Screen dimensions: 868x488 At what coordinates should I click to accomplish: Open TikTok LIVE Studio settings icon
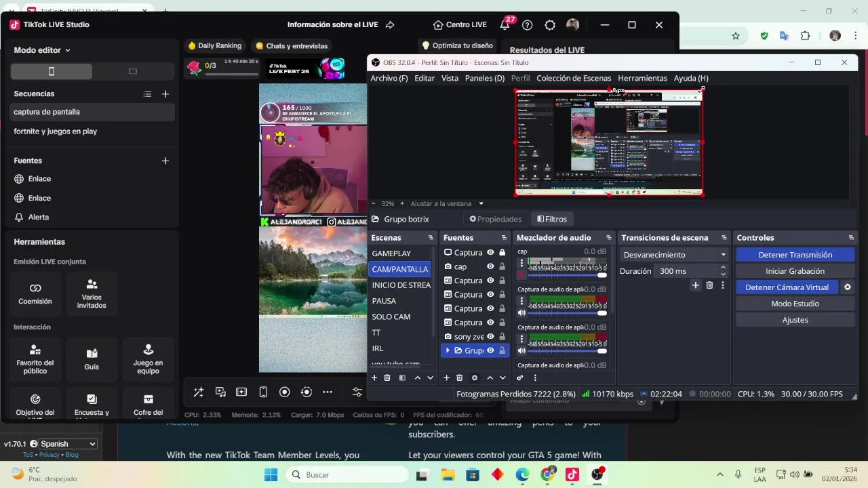pos(550,24)
